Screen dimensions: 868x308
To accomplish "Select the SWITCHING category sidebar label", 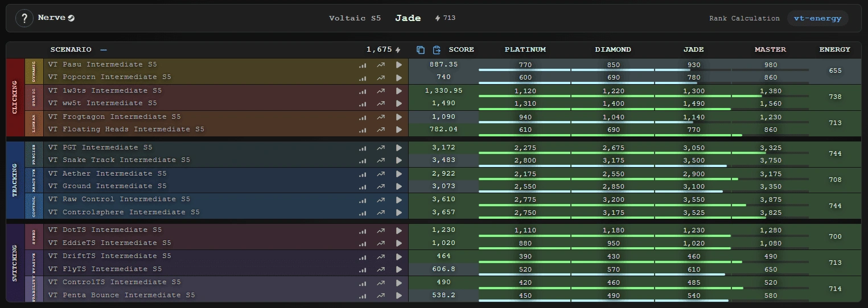I will click(x=15, y=263).
